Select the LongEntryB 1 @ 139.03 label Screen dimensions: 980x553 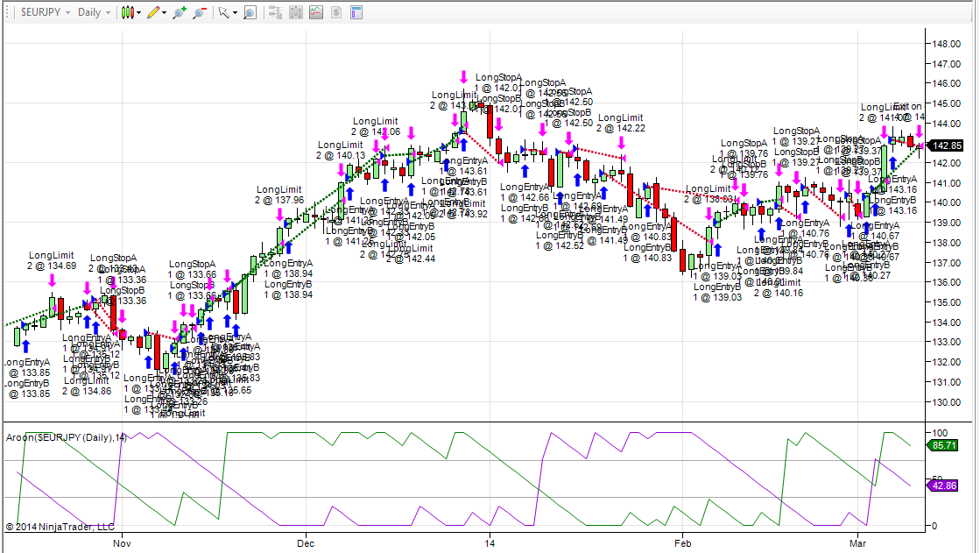point(717,292)
